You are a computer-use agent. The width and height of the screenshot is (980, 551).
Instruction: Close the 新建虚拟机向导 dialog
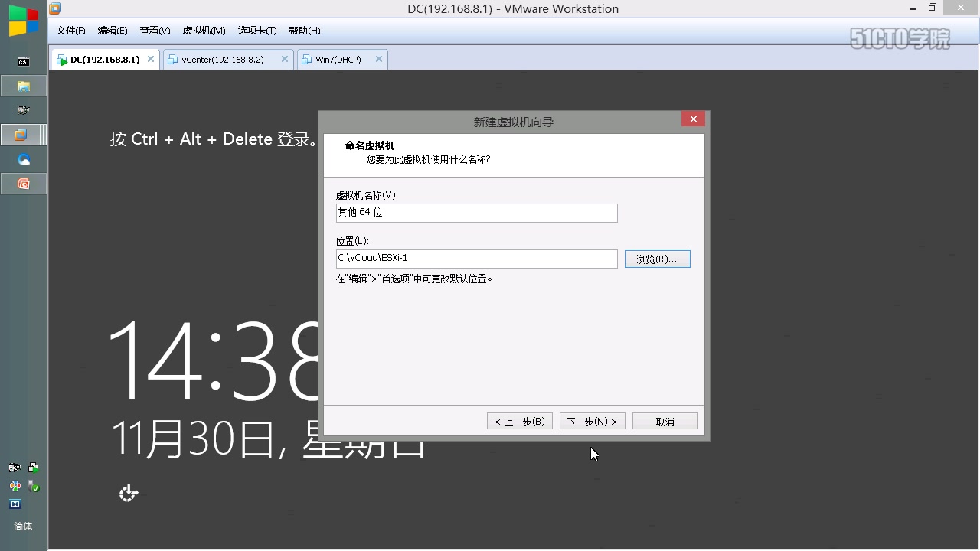(693, 119)
